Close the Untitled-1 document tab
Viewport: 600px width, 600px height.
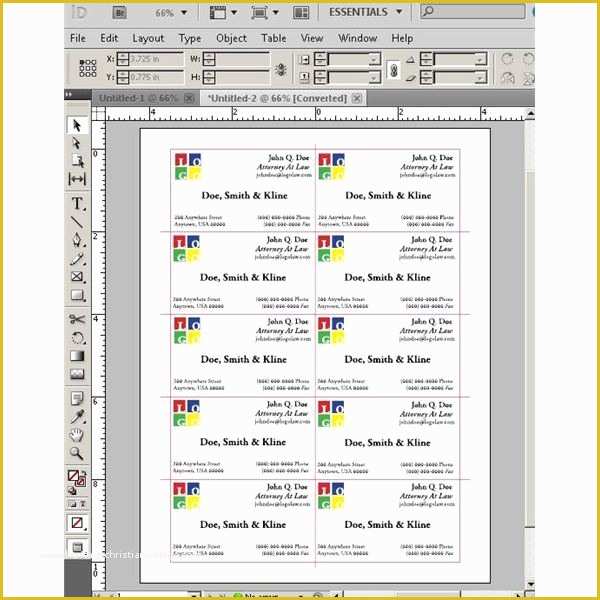189,99
